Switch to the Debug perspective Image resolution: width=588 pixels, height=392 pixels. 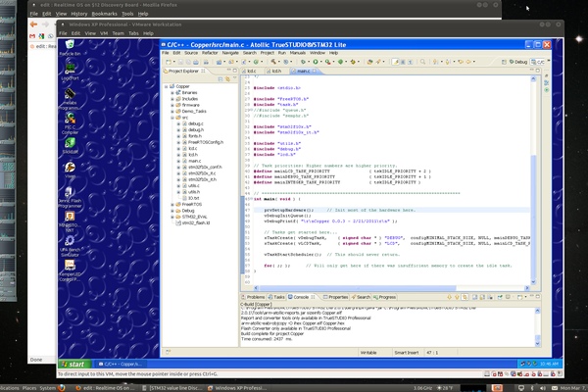pos(517,62)
